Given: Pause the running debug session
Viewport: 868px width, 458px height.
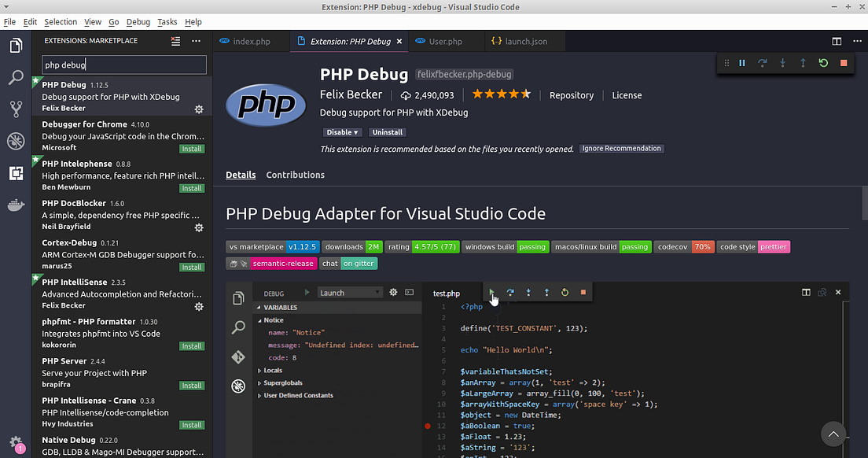Looking at the screenshot, I should 741,63.
